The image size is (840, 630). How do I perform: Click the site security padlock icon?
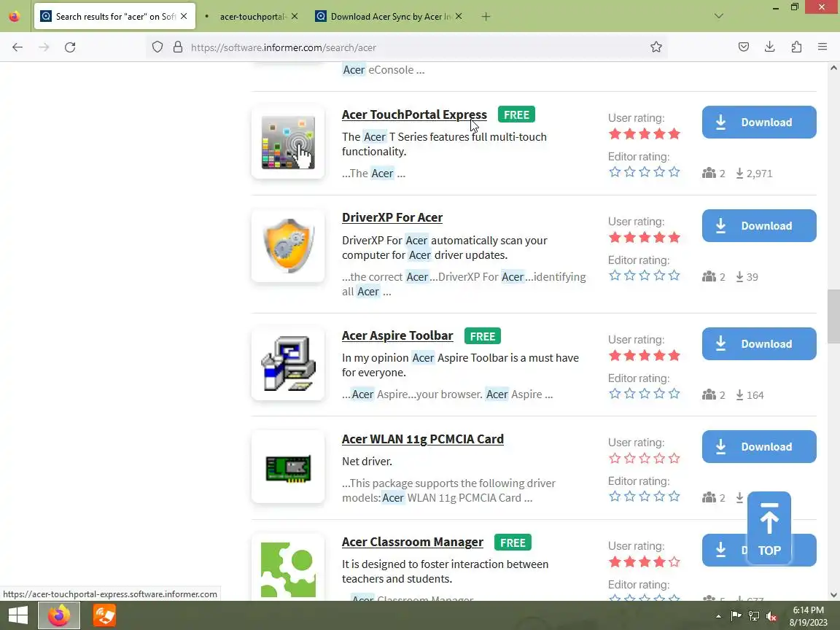coord(178,47)
